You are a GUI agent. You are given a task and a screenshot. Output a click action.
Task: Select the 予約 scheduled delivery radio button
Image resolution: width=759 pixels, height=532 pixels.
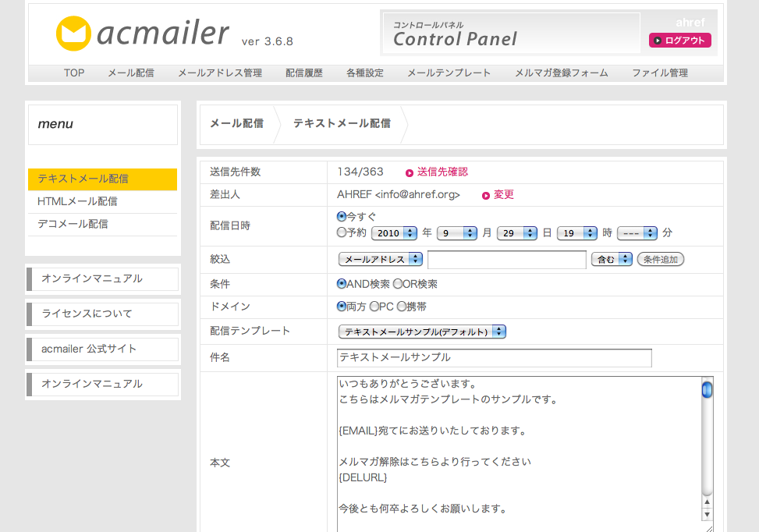[x=342, y=232]
